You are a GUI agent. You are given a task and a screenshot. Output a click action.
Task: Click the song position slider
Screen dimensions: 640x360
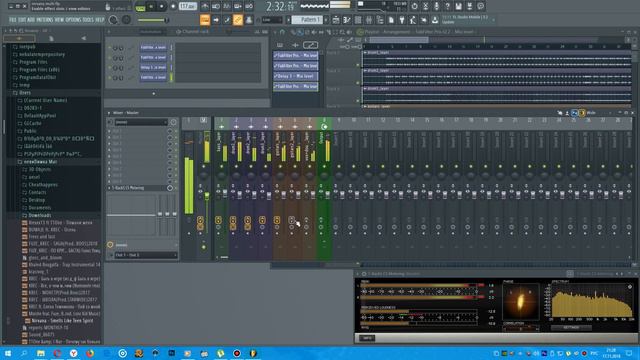tap(153, 20)
